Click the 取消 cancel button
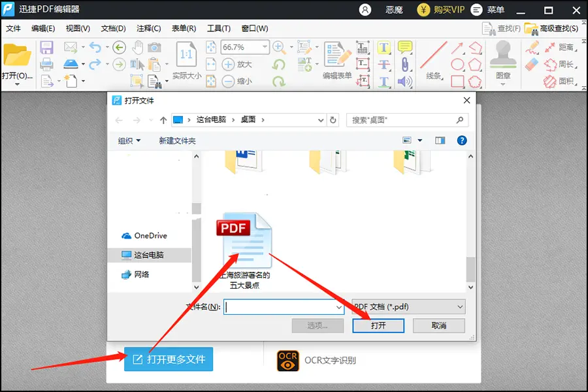The image size is (588, 392). 439,325
